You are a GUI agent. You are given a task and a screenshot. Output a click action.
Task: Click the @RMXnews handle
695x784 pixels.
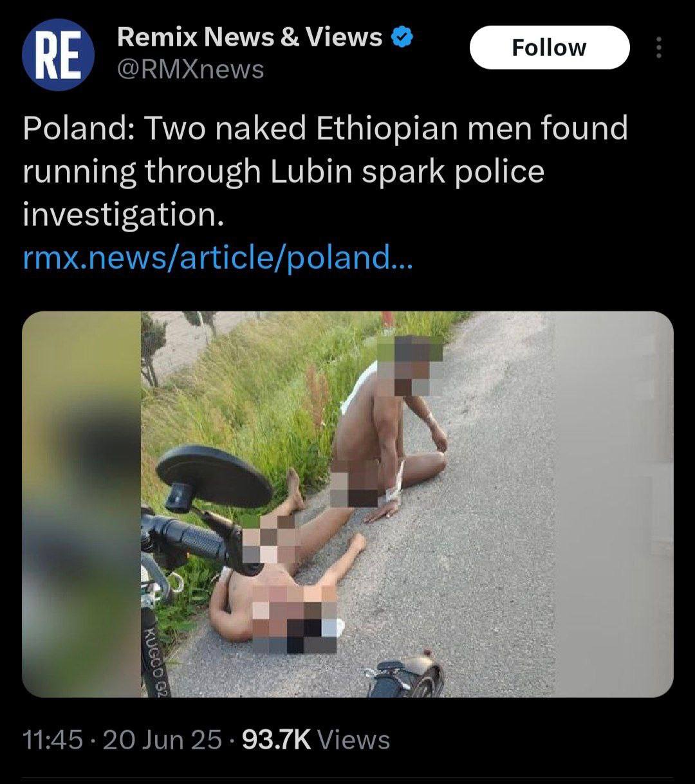tap(190, 69)
